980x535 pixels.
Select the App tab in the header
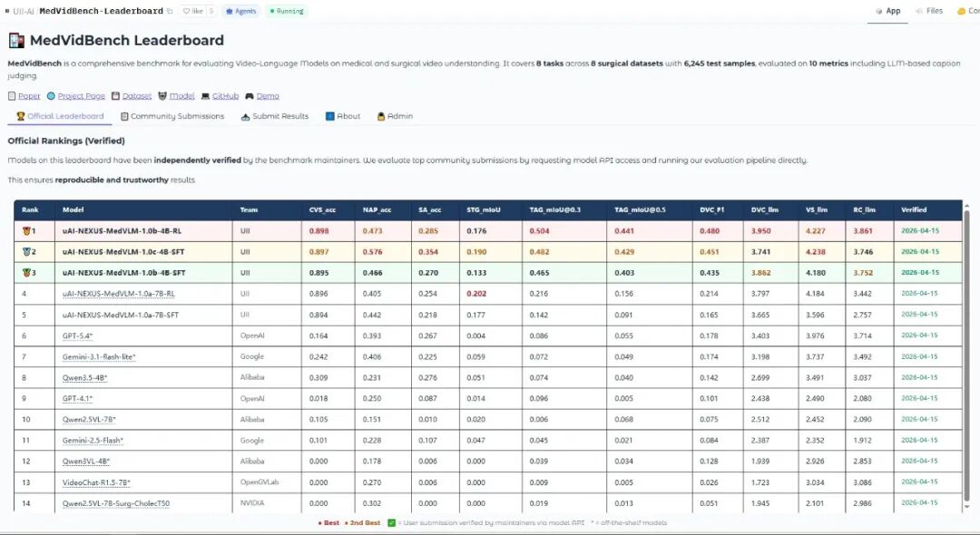[x=887, y=11]
